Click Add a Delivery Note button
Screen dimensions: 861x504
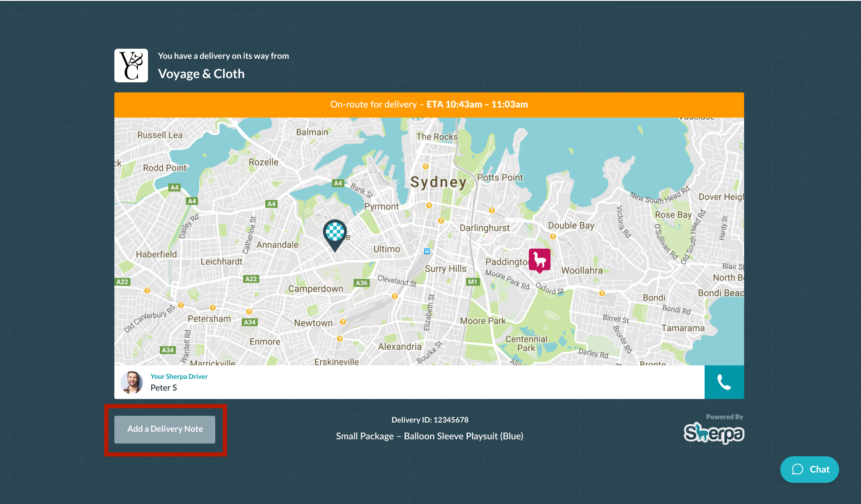(165, 429)
